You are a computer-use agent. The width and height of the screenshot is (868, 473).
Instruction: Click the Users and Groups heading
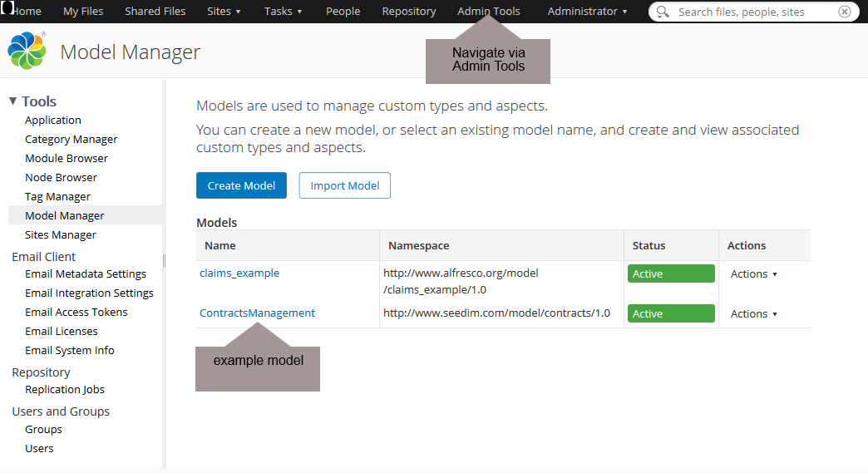click(x=61, y=411)
